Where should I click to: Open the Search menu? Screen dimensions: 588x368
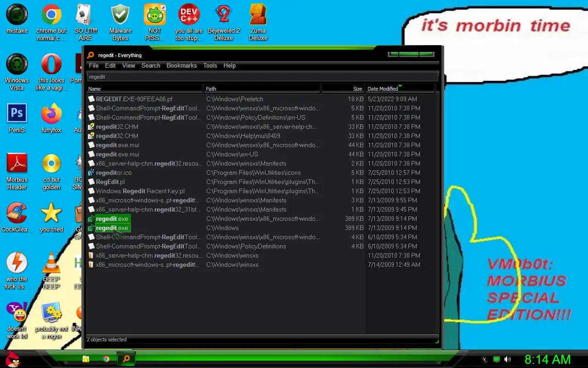pos(151,65)
